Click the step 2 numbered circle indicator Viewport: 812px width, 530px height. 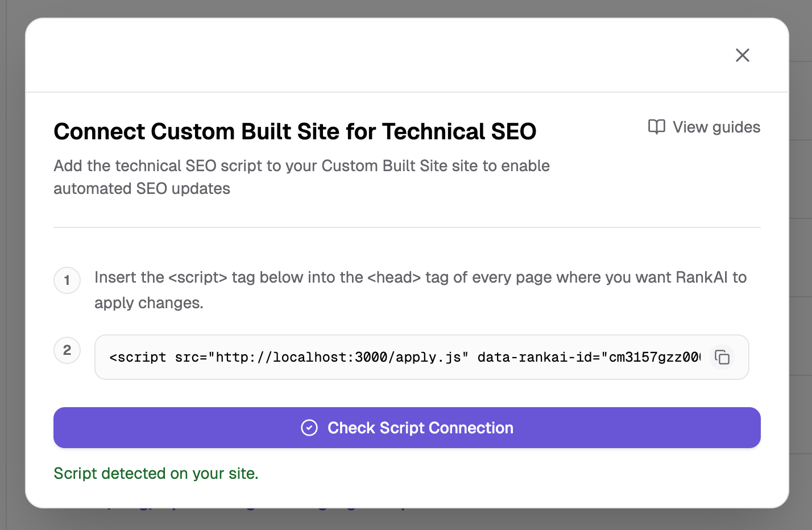tap(67, 350)
